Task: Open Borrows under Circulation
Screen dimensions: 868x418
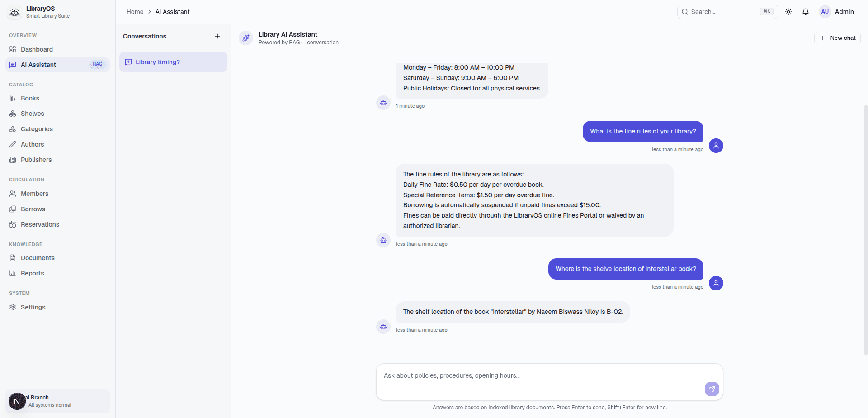Action: tap(57, 209)
